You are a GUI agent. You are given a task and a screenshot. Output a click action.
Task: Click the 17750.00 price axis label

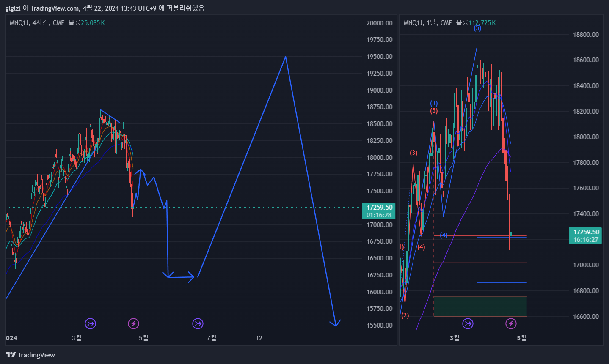click(x=380, y=174)
